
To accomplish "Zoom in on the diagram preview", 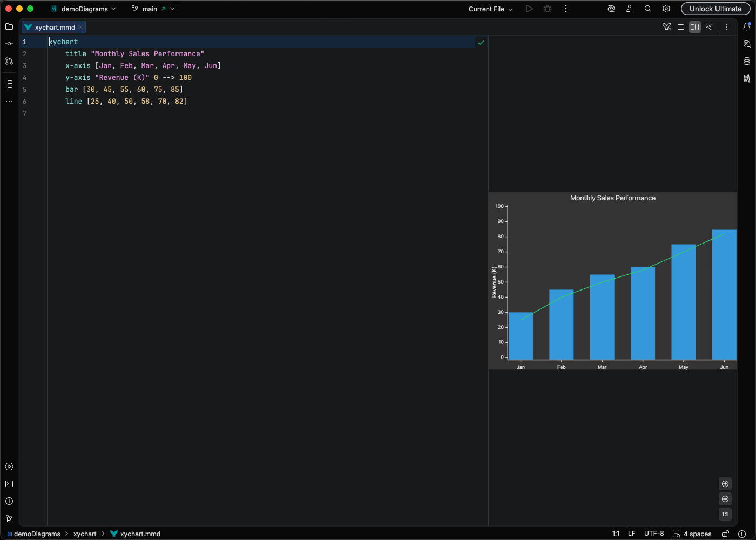I will tap(725, 484).
